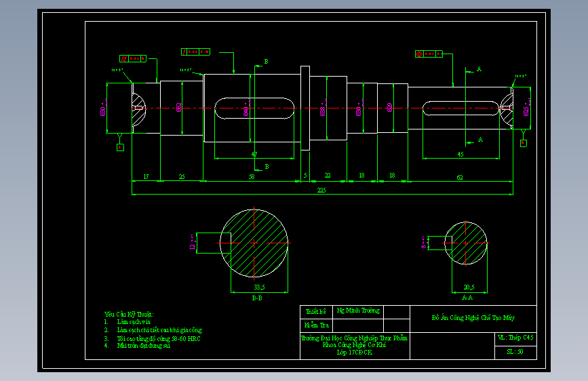Screen dimensions: 588x381
Task: Select the note 'Làm sạch via'
Action: coord(134,322)
